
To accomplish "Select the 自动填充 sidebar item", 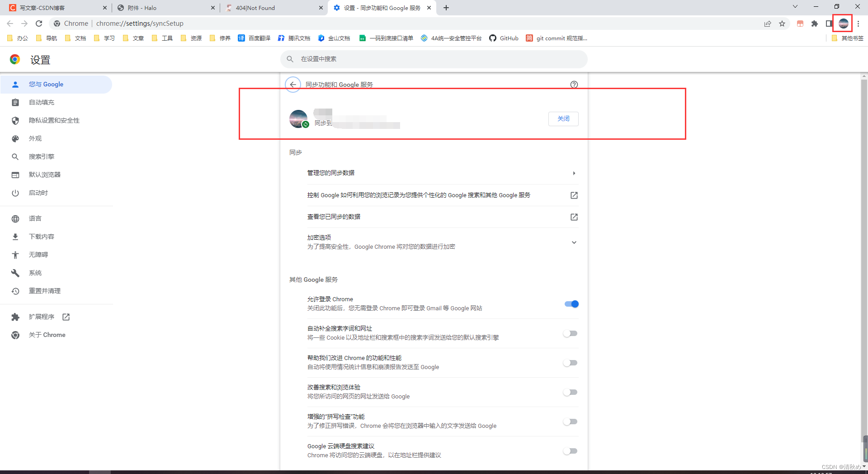I will (x=42, y=102).
